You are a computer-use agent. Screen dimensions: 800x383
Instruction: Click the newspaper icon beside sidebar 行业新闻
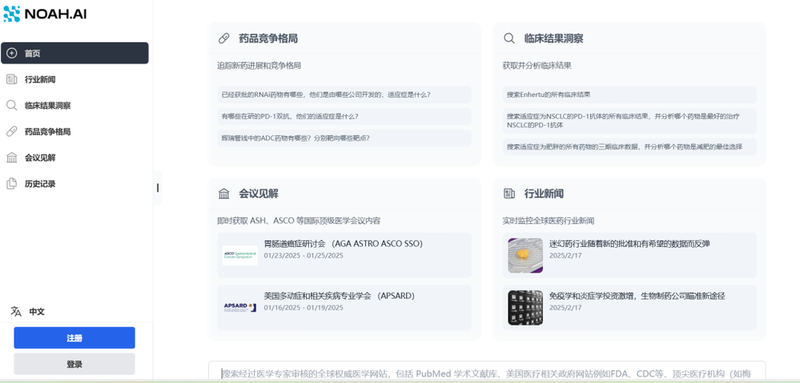pos(11,79)
